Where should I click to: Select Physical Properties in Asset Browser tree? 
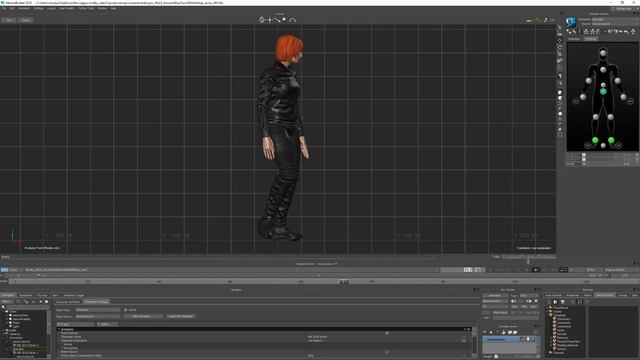568,341
